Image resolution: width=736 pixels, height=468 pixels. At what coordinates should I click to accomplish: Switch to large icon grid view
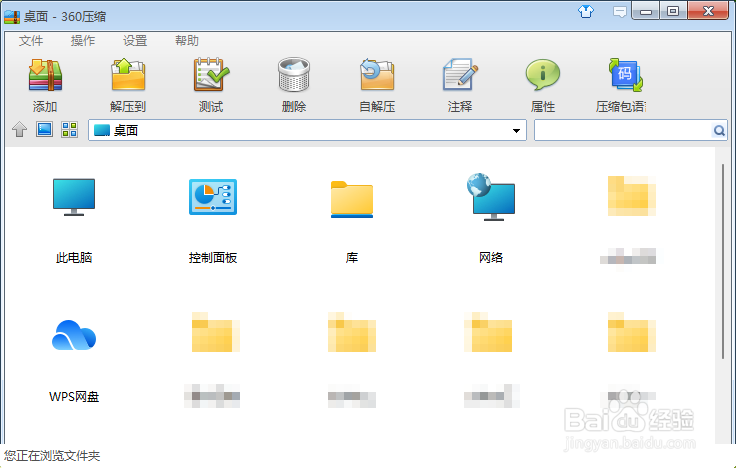point(69,130)
